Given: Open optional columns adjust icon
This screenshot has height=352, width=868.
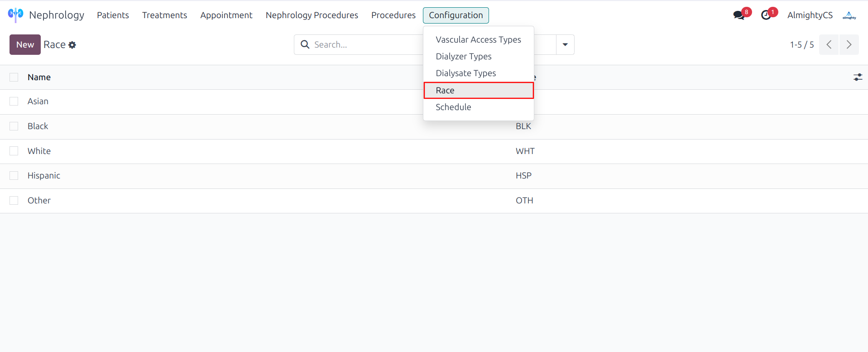Looking at the screenshot, I should point(858,77).
